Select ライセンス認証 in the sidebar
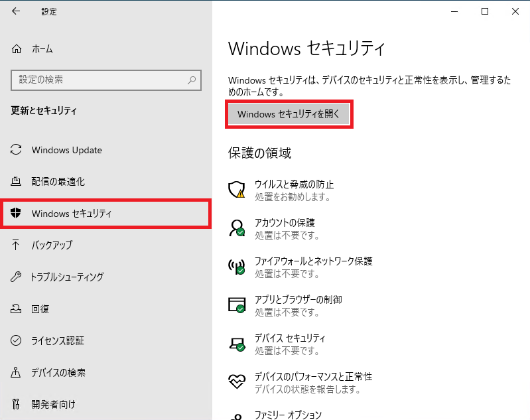The width and height of the screenshot is (530, 420). pyautogui.click(x=58, y=340)
